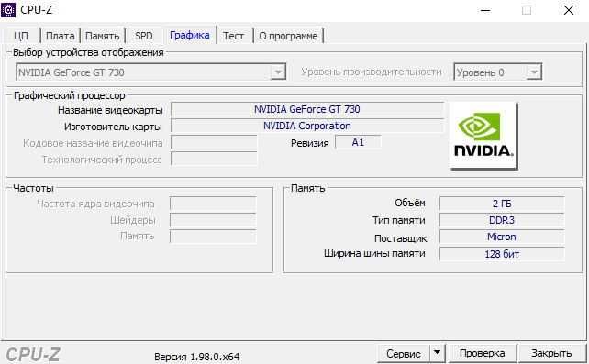This screenshot has height=364, width=589.
Task: Click the Поставщик label
Action: pyautogui.click(x=401, y=238)
